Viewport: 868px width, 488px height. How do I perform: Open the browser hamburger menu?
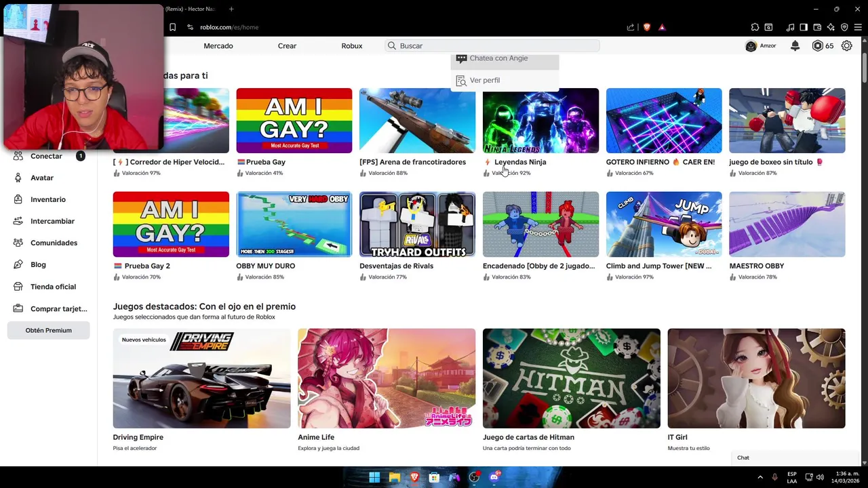858,27
